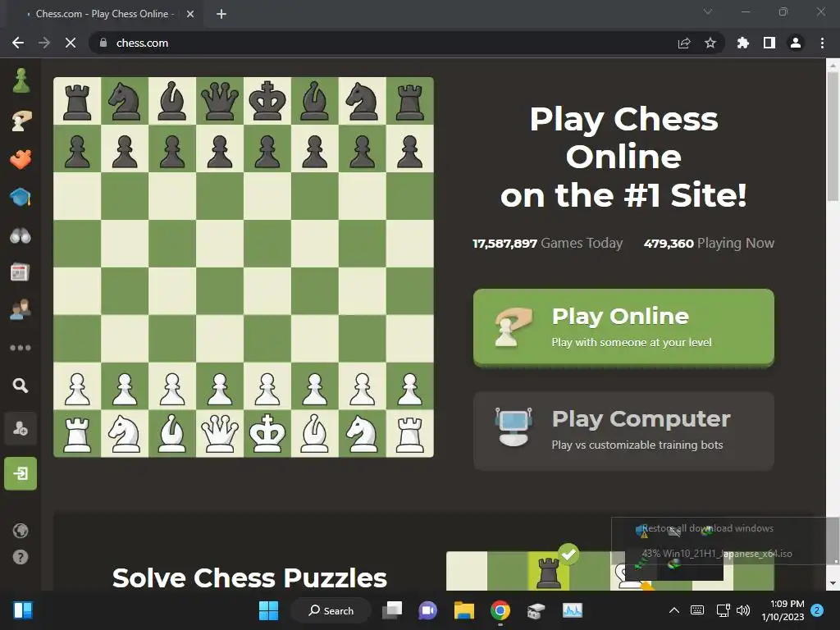Open the Chrome profile avatar icon
Screen dimensions: 840x630
coord(796,43)
